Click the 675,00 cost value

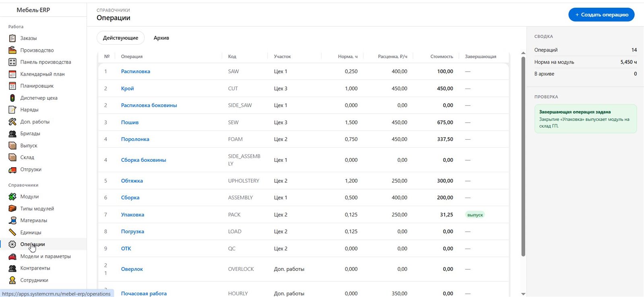(x=445, y=122)
